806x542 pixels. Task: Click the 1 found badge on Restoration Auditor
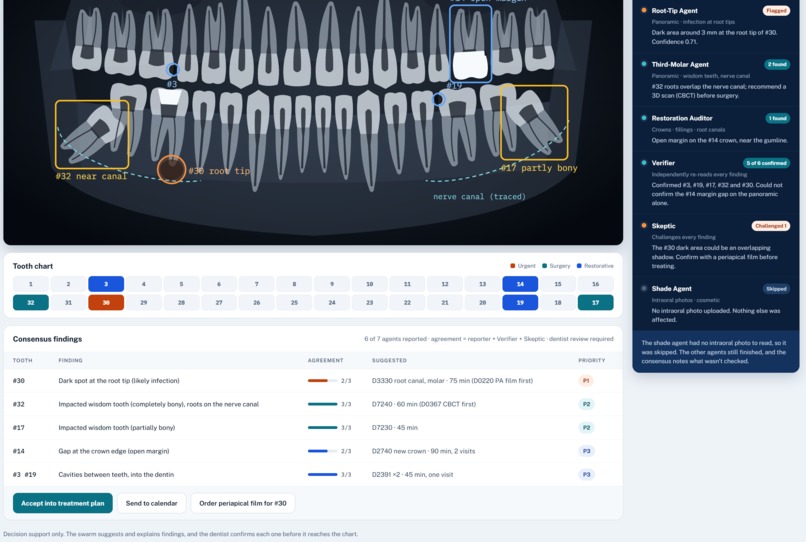pos(777,118)
